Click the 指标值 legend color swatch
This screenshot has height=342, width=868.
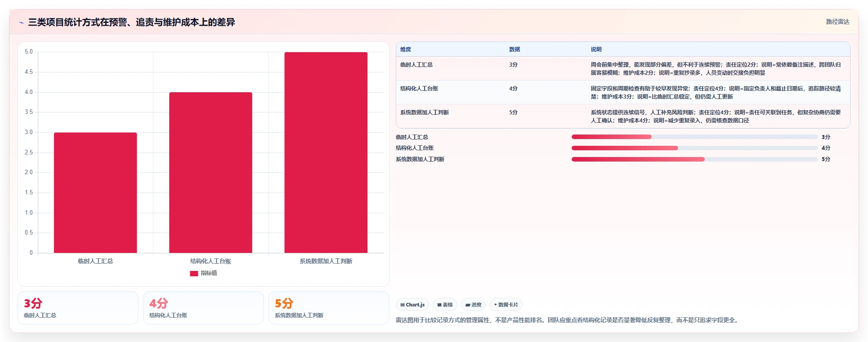point(194,274)
